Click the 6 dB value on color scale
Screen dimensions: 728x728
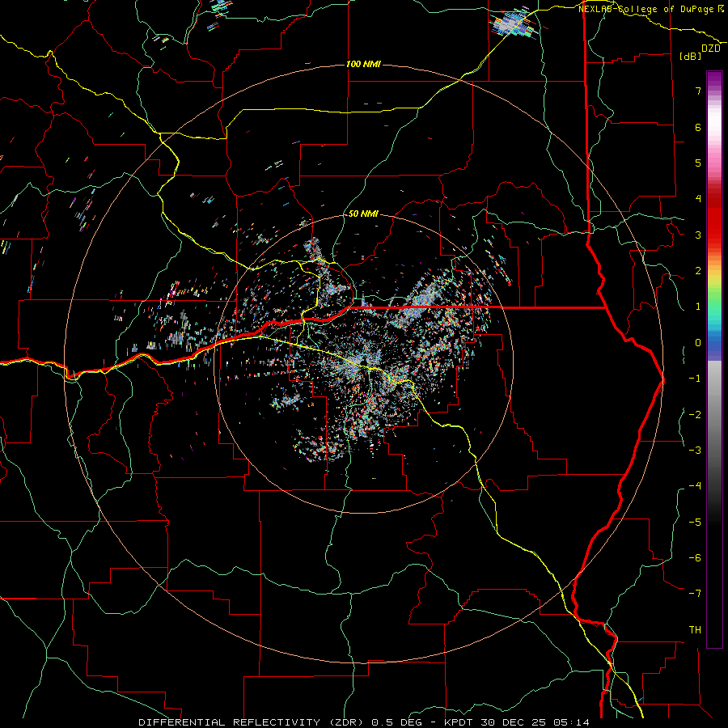pyautogui.click(x=698, y=127)
